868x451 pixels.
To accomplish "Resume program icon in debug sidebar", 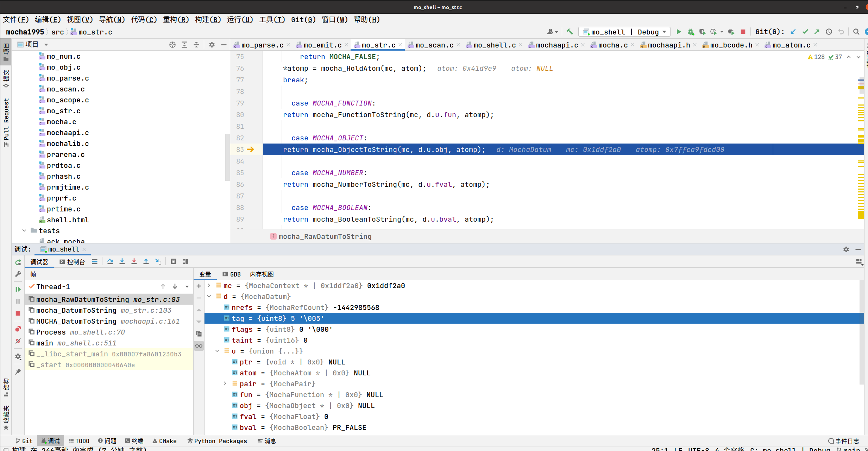I will tap(18, 289).
